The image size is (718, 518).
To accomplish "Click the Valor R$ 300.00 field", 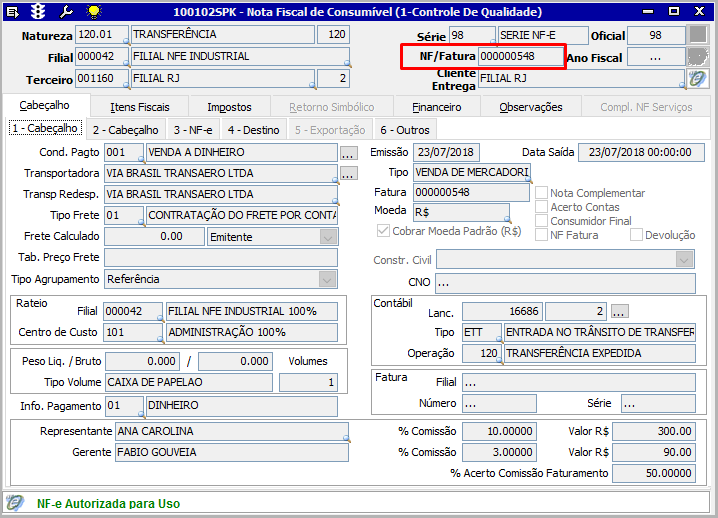I will pyautogui.click(x=654, y=431).
